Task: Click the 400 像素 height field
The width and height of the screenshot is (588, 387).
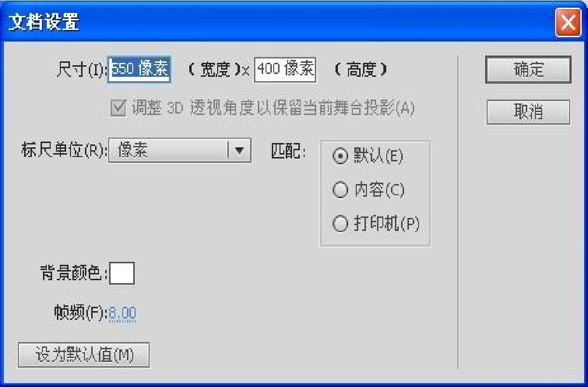Action: pyautogui.click(x=285, y=71)
